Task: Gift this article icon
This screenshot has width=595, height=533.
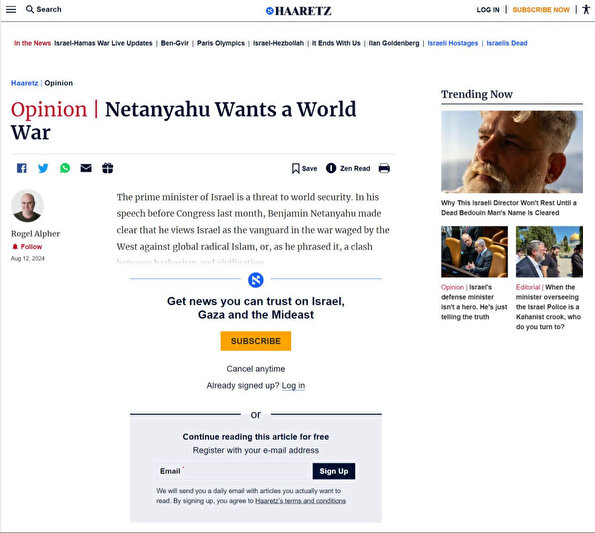Action: (108, 168)
